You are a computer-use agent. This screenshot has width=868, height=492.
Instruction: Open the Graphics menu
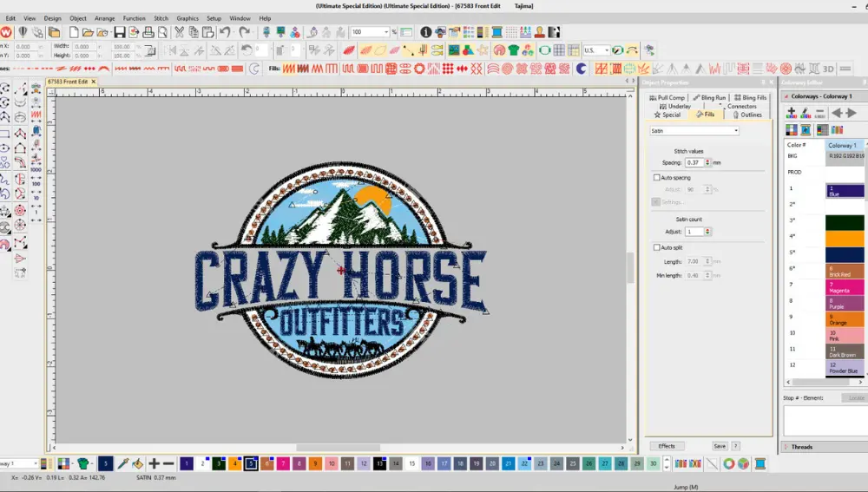tap(187, 18)
